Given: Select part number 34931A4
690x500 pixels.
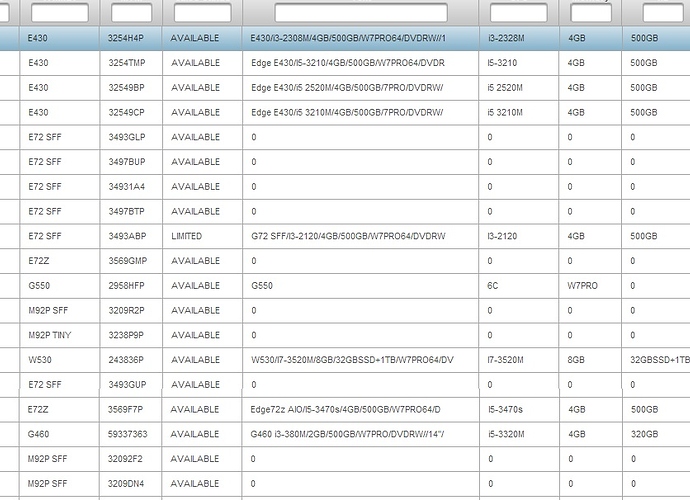Looking at the screenshot, I should click(126, 187).
